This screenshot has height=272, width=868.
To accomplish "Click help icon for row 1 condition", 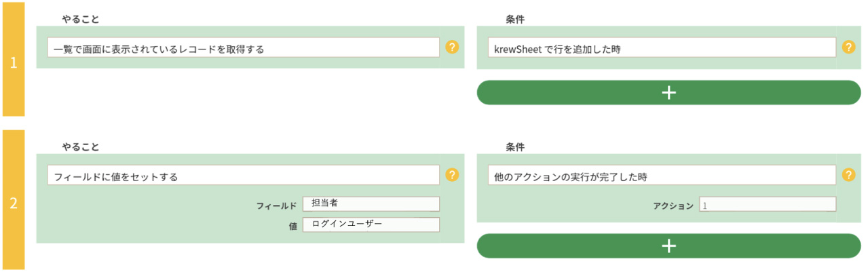I will tap(848, 47).
